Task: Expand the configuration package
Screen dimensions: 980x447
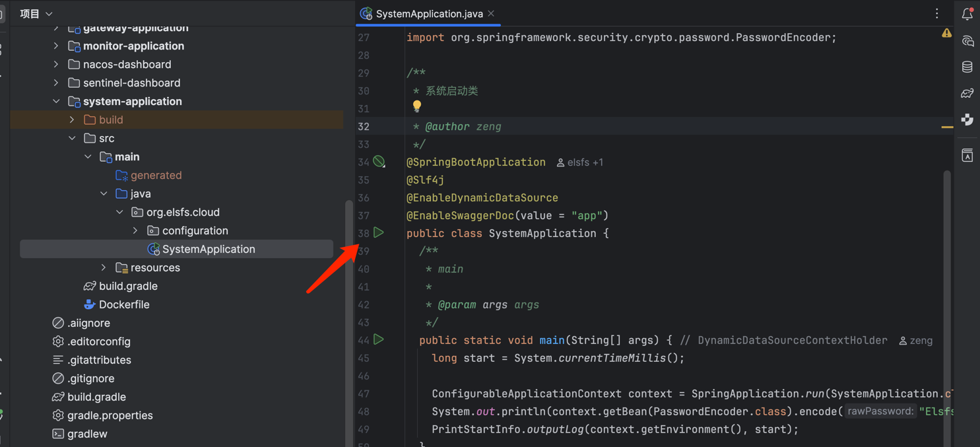Action: point(135,230)
